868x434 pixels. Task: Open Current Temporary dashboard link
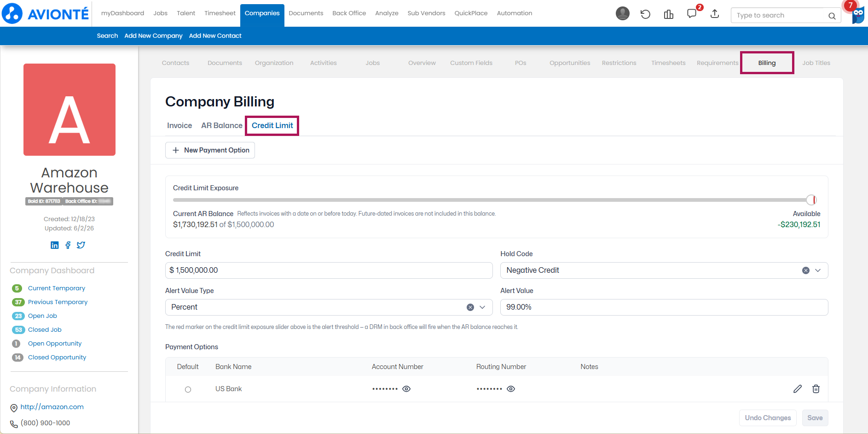click(57, 288)
